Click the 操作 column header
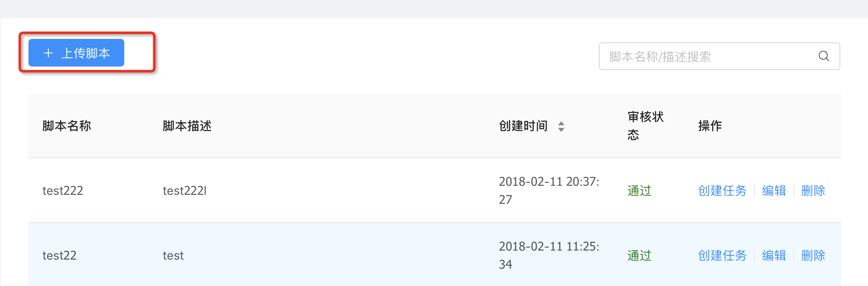Screen dimensions: 868x286 coord(710,126)
